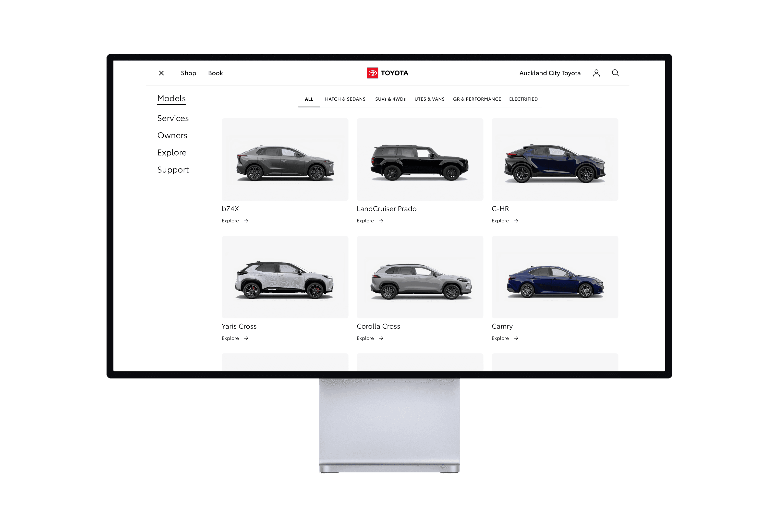Click the Toyota logo in the header
Viewport: 776px width, 532px height.
click(x=387, y=73)
